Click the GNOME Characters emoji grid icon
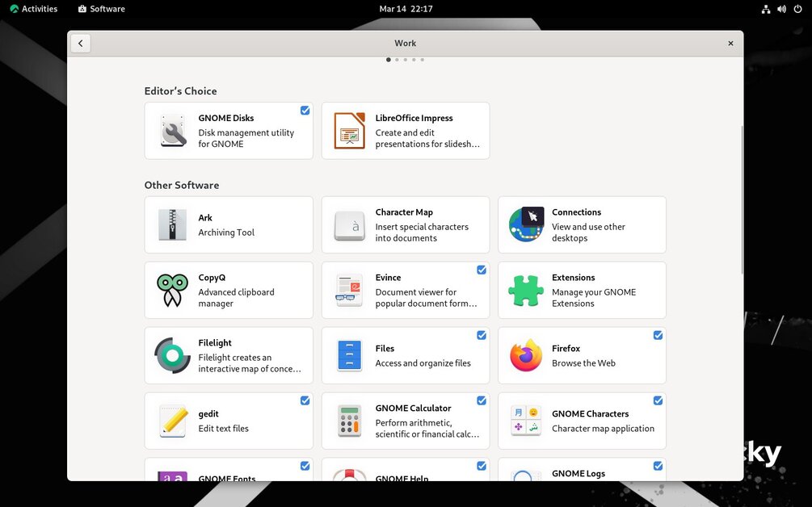The image size is (812, 507). (526, 421)
